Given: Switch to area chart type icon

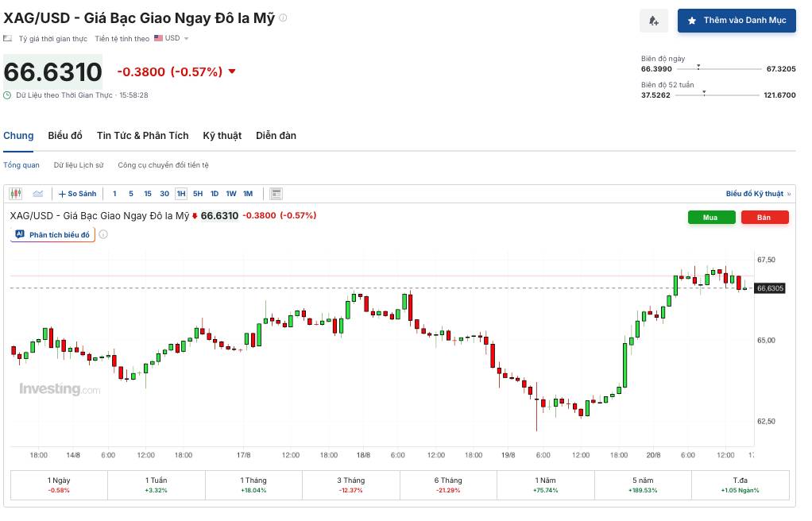Looking at the screenshot, I should pos(38,194).
